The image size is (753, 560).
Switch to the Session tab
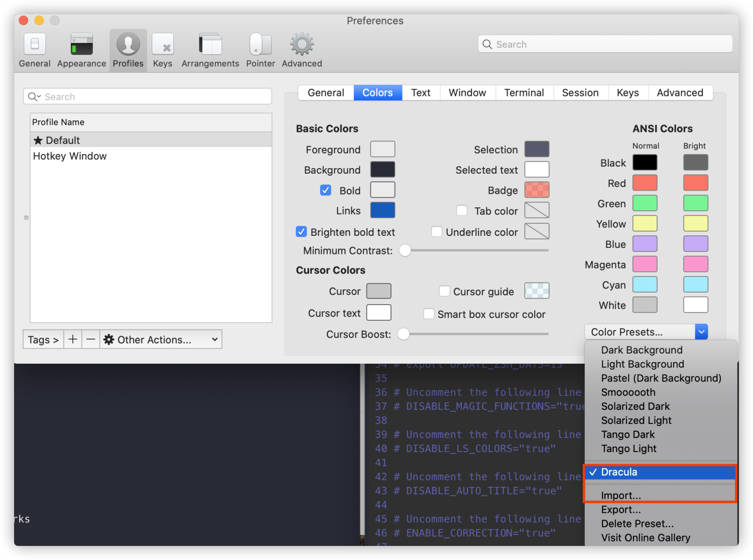580,92
